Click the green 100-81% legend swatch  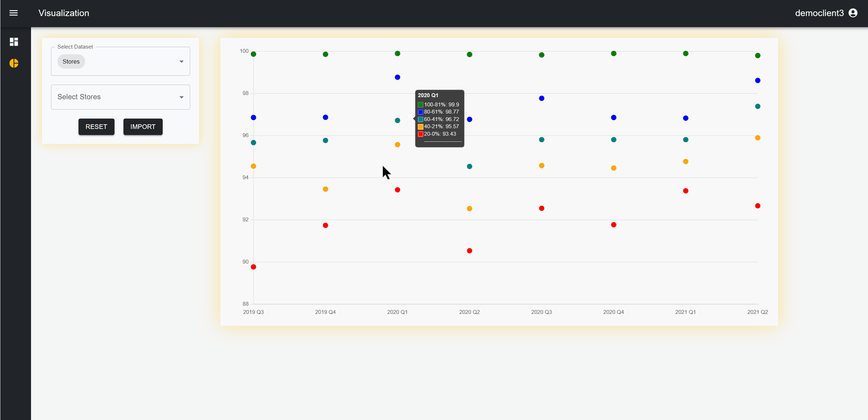click(x=421, y=104)
